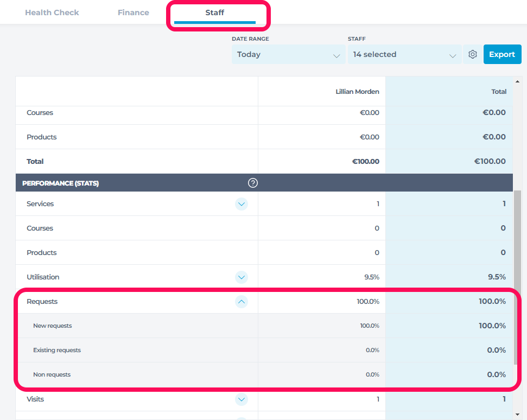Click the Requests row label
This screenshot has width=527, height=420.
42,302
